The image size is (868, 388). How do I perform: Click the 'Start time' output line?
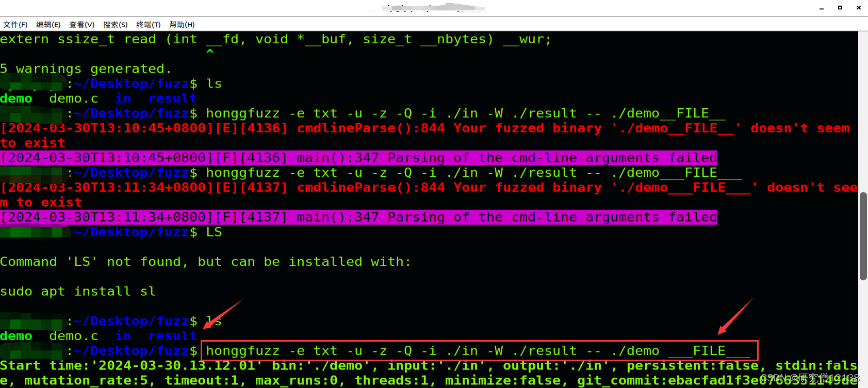[x=429, y=366]
